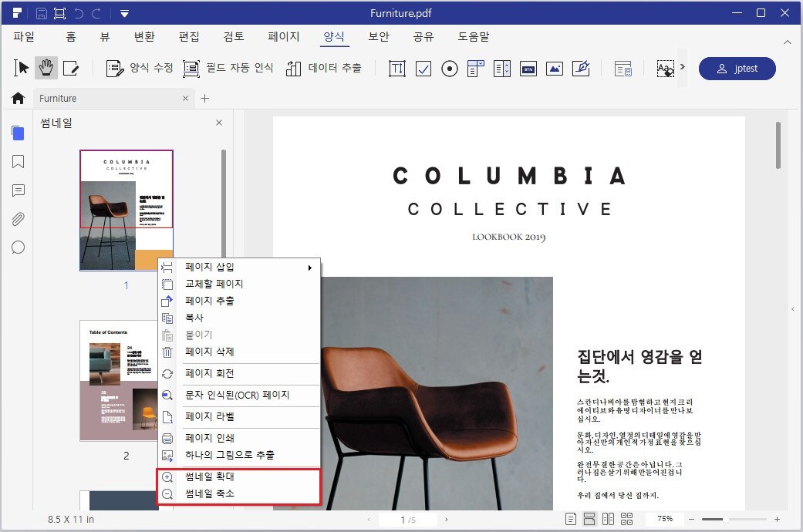Open the form properties panel icon
The width and height of the screenshot is (803, 532).
click(x=623, y=69)
